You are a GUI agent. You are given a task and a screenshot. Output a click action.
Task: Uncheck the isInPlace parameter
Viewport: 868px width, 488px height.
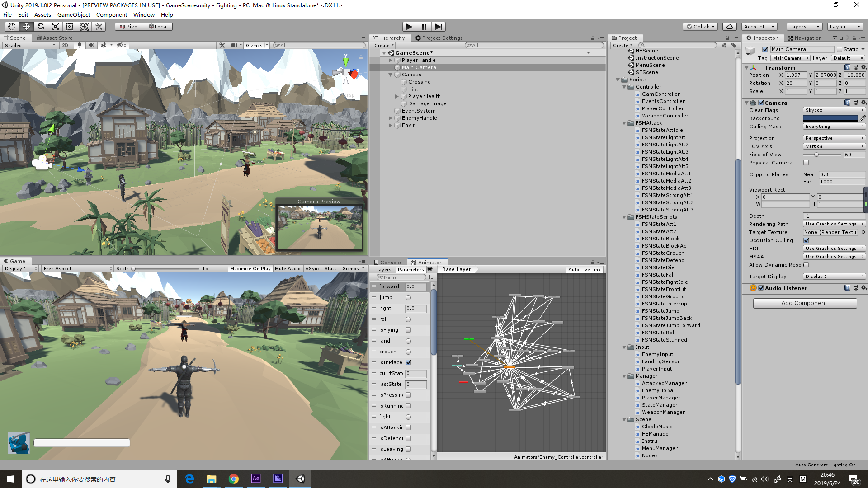(408, 362)
